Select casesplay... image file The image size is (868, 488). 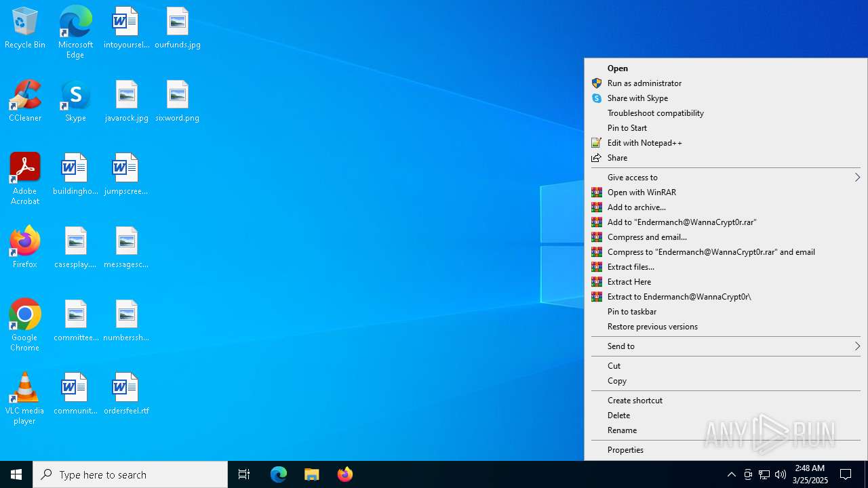75,248
